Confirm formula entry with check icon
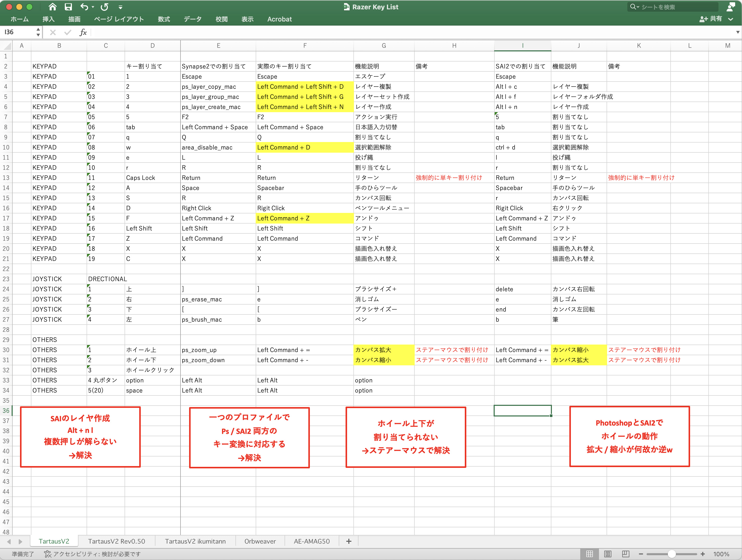 pos(68,32)
